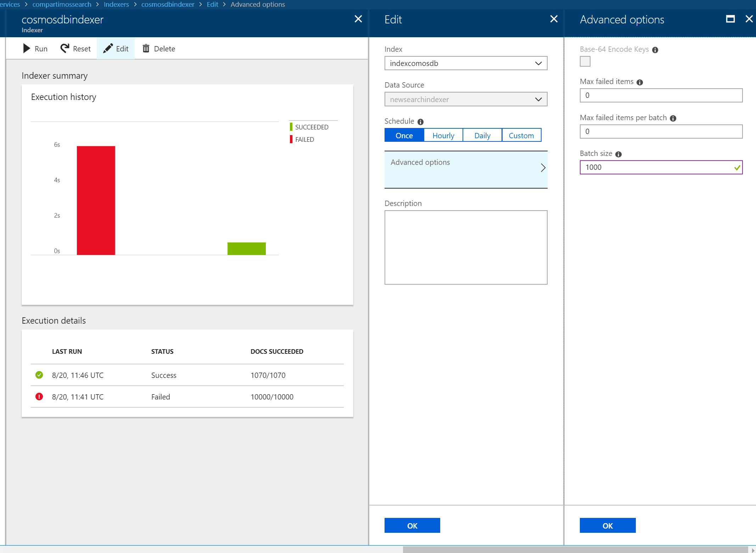Click the Reset toolbar button

[75, 49]
